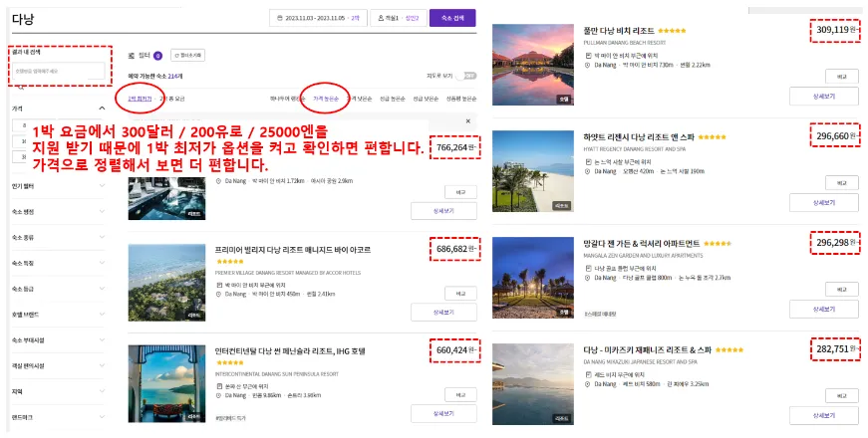Click the 282,751원 price of Mikazuki resort
Image resolution: width=868 pixels, height=438 pixels.
pos(835,349)
